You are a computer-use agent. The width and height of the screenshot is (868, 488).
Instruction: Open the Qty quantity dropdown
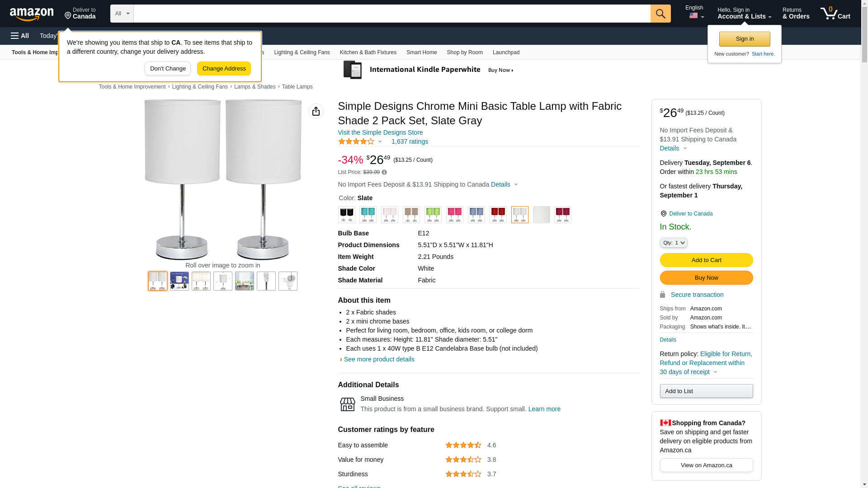(673, 243)
